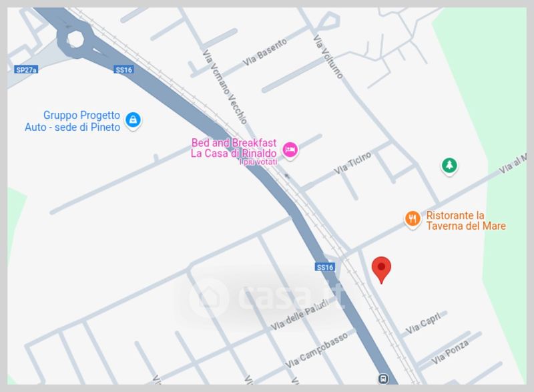Open Ristorante la Taverna del Mare label
The width and height of the screenshot is (534, 392).
[465, 220]
